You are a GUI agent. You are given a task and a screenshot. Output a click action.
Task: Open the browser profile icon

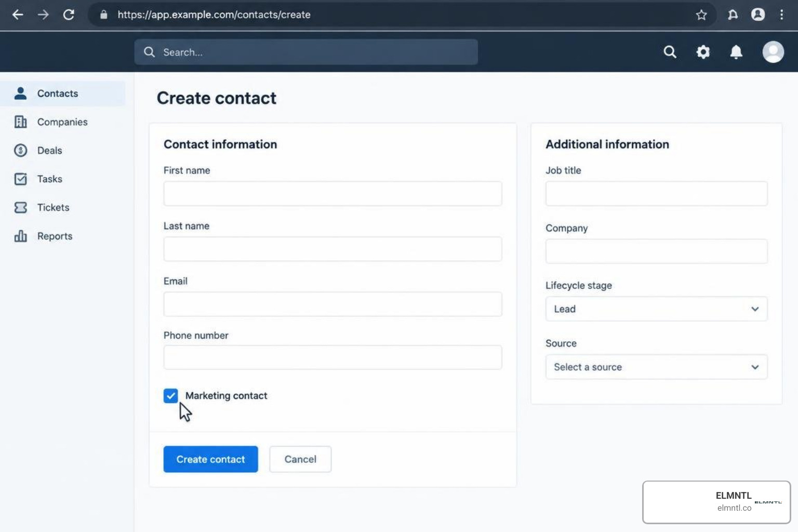[x=758, y=15]
